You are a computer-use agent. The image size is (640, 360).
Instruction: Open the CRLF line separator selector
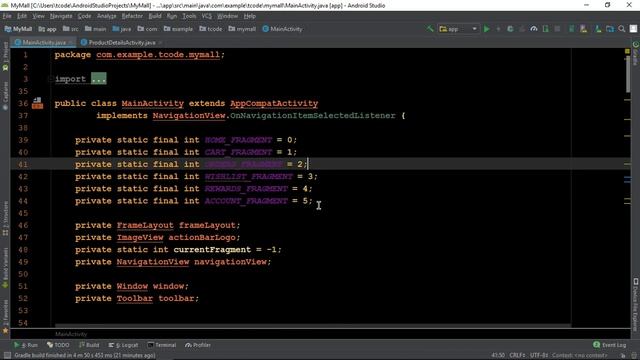coord(517,355)
